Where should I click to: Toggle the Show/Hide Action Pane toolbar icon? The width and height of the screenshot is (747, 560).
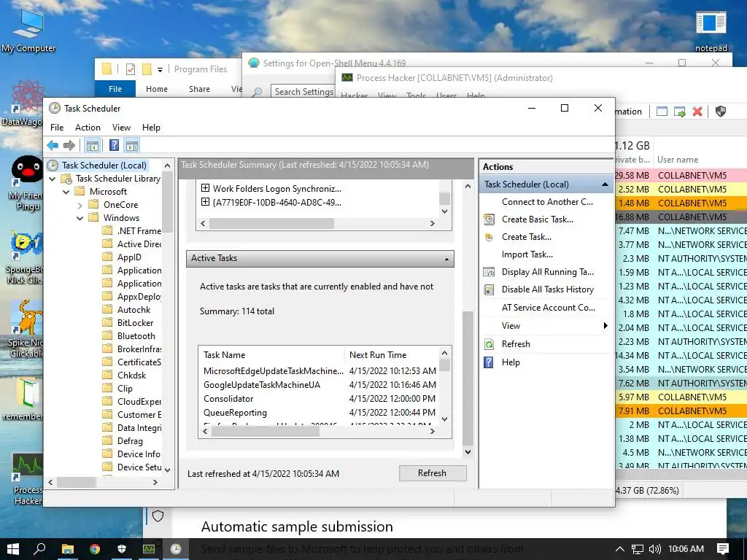pyautogui.click(x=132, y=145)
